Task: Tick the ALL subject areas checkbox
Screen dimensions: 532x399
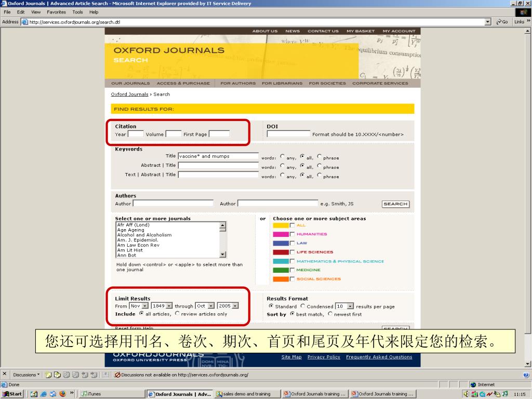Action: click(x=292, y=225)
